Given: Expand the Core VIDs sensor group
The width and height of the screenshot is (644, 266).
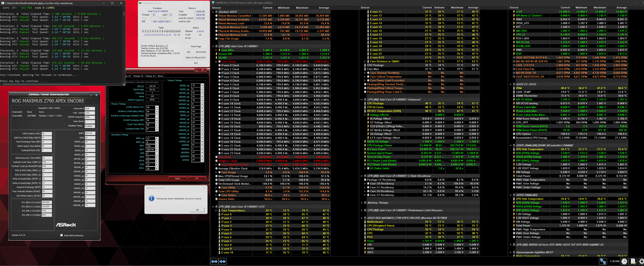Looking at the screenshot, I should (x=216, y=50).
